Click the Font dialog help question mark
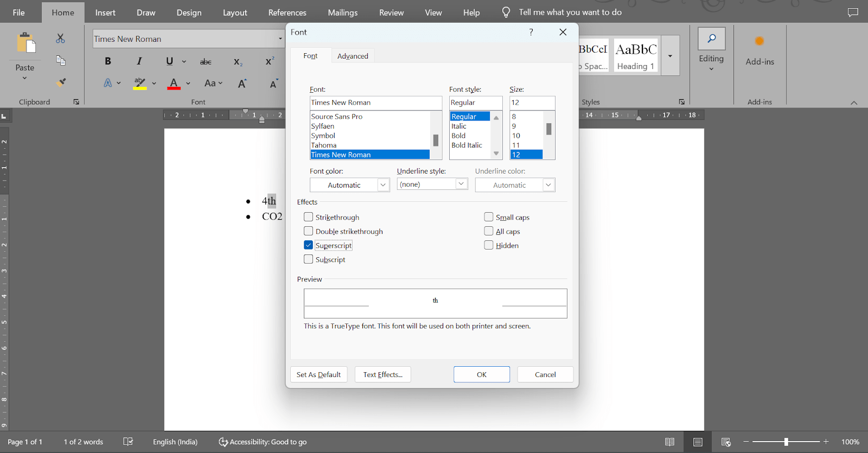The image size is (868, 453). click(x=531, y=33)
